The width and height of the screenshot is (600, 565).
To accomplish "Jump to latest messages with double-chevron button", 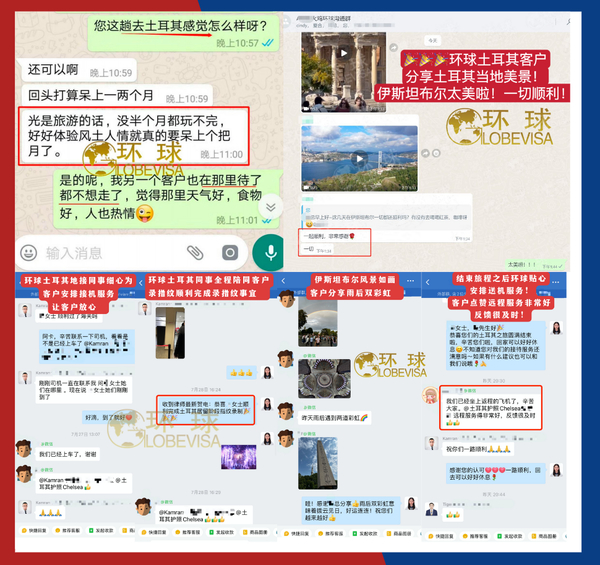I will click(271, 207).
